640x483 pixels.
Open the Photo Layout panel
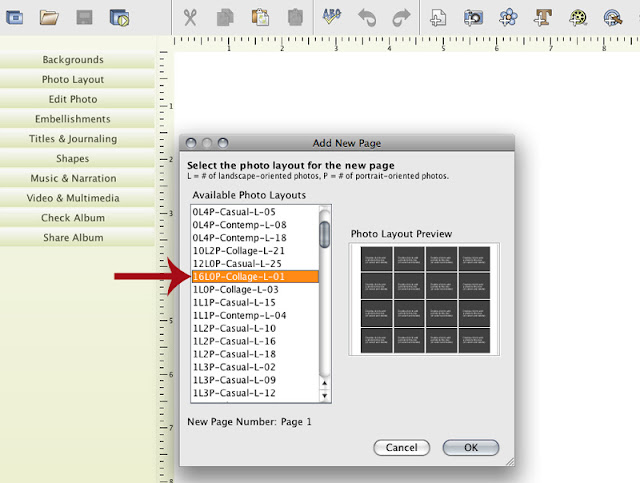[77, 79]
